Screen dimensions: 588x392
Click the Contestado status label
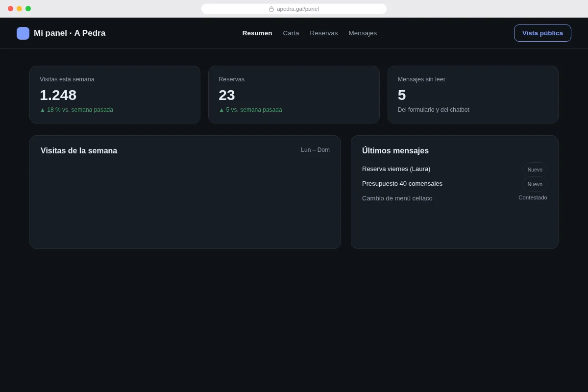coord(533,197)
